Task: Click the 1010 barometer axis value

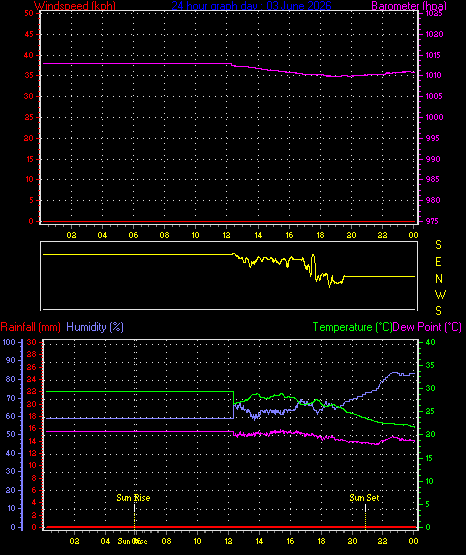Action: pos(433,75)
